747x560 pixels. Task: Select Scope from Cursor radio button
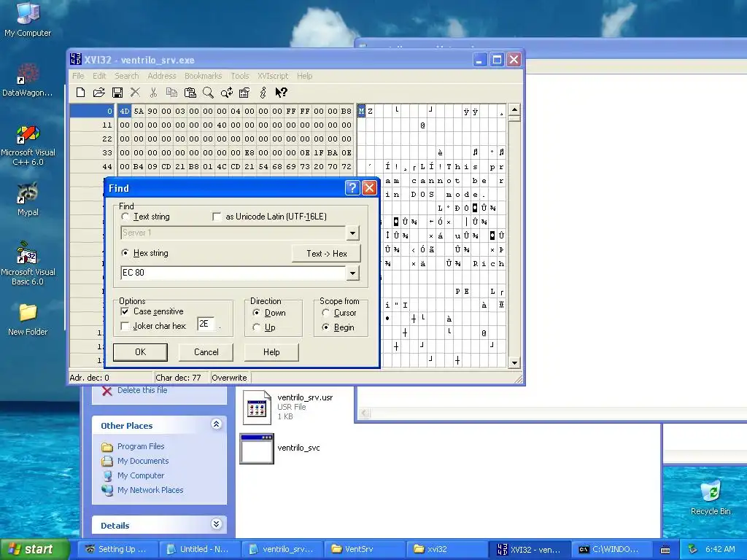click(x=326, y=313)
